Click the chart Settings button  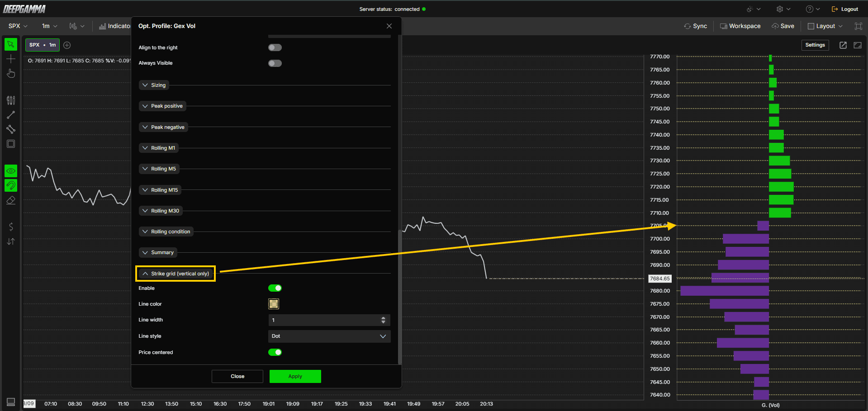pyautogui.click(x=815, y=45)
